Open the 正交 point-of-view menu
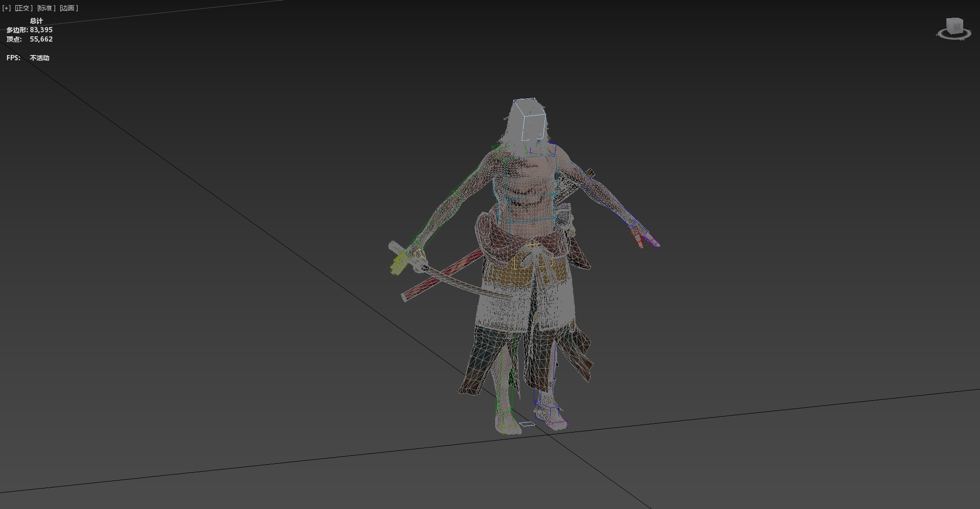Screen dimensions: 980x509 pos(23,8)
